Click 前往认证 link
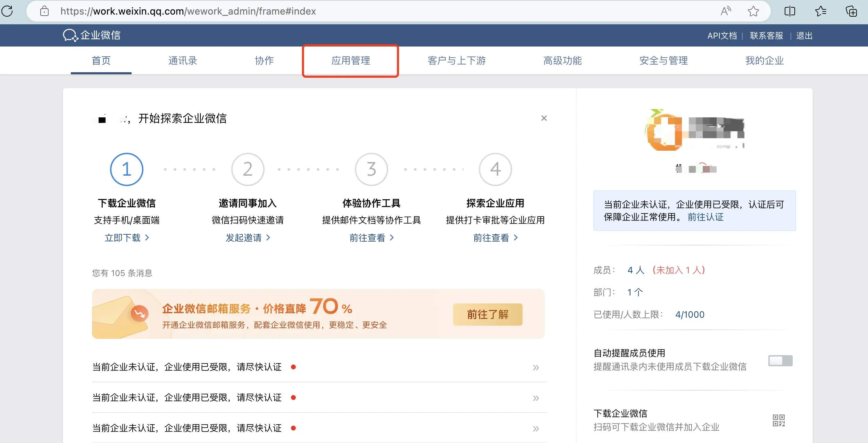The width and height of the screenshot is (868, 443). tap(706, 217)
